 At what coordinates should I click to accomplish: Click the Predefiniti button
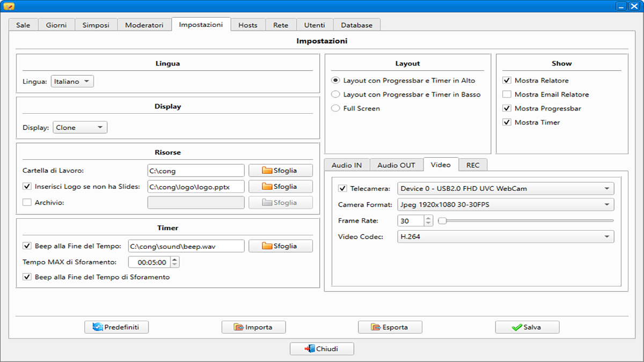(x=116, y=327)
